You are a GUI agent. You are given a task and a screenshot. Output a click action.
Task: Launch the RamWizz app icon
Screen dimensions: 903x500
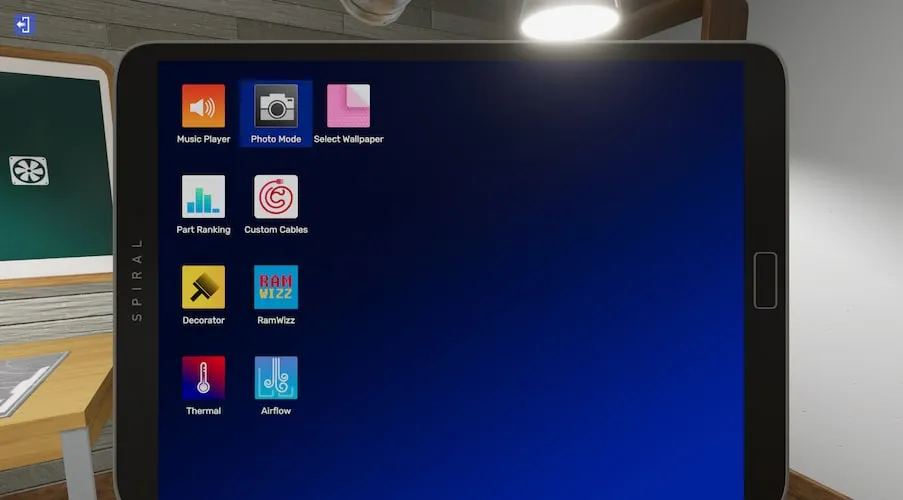point(276,287)
